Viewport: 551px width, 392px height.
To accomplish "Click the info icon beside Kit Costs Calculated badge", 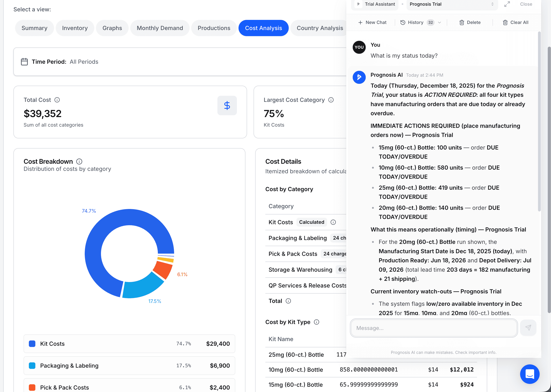I will 333,222.
